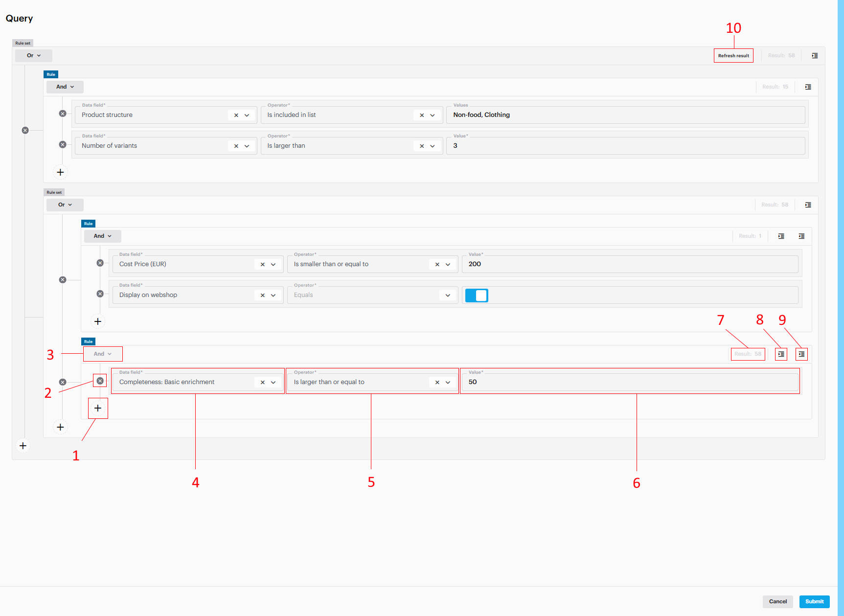Remove the Display on webshop condition

click(100, 294)
